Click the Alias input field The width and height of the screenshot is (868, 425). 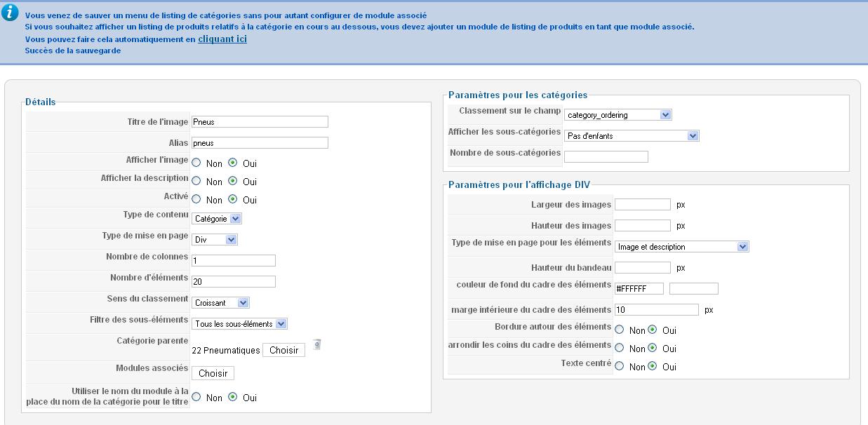click(x=260, y=143)
